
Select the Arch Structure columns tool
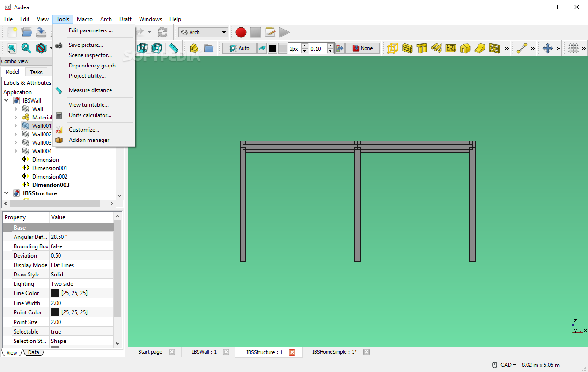[422, 48]
